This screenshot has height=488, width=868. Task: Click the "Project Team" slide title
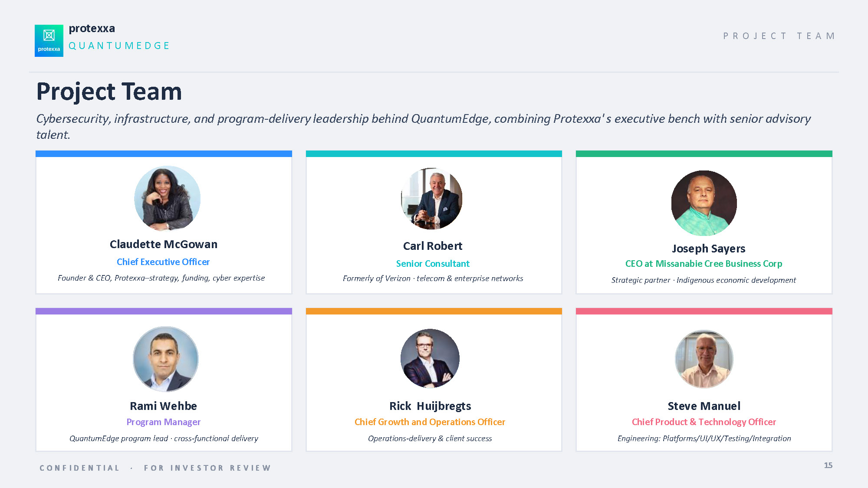(x=109, y=92)
